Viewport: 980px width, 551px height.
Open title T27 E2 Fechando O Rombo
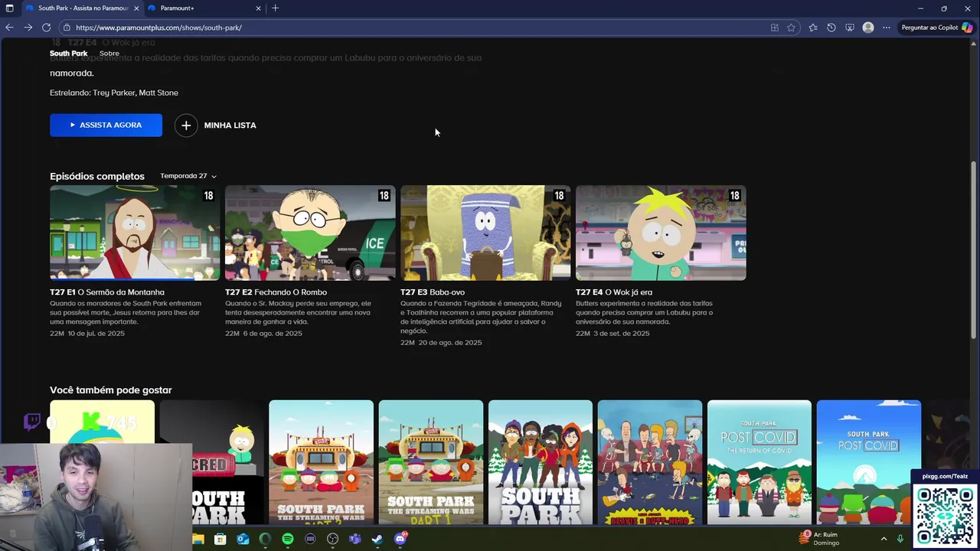click(x=276, y=292)
